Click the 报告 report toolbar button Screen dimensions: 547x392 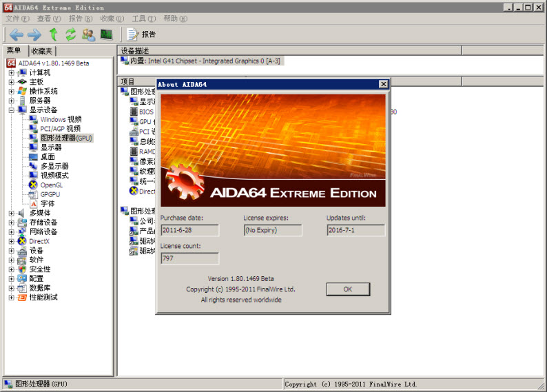(141, 34)
